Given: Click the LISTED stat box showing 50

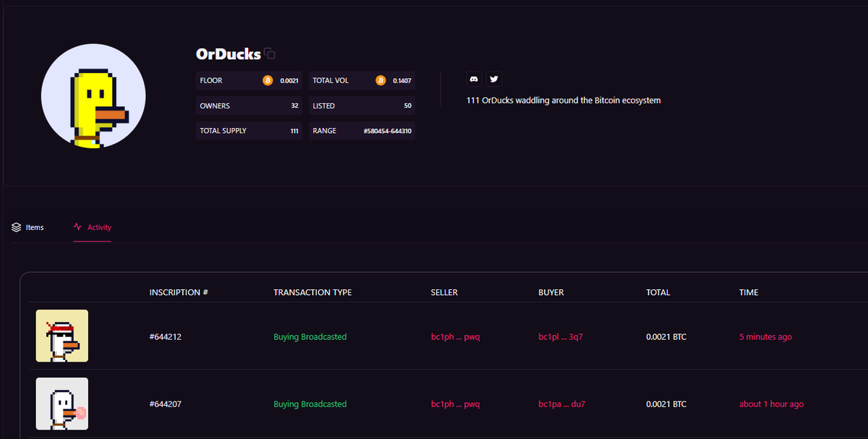Looking at the screenshot, I should click(362, 106).
